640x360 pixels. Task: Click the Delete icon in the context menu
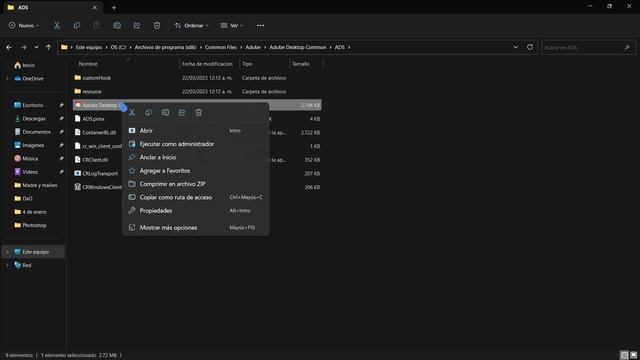[198, 113]
